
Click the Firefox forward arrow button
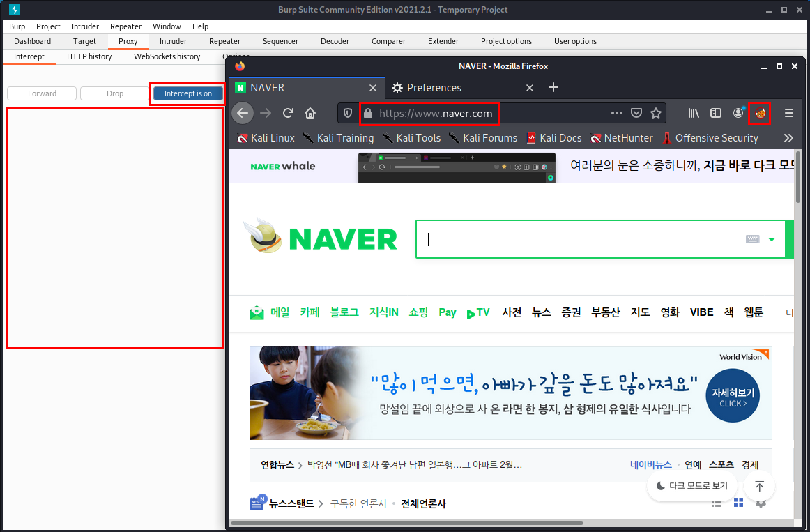pos(266,113)
